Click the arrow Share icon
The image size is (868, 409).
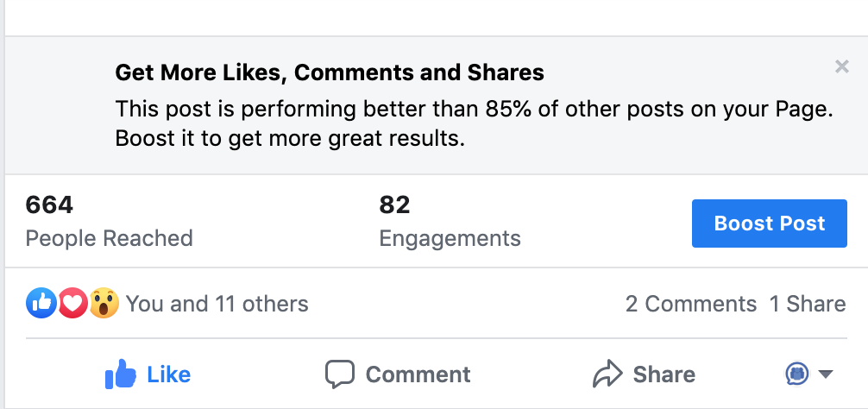point(607,374)
